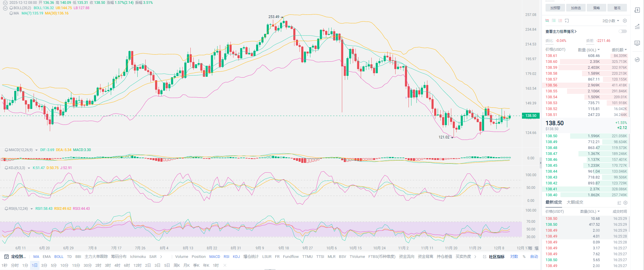
Task: Show sell orders only view icon
Action: pos(560,21)
